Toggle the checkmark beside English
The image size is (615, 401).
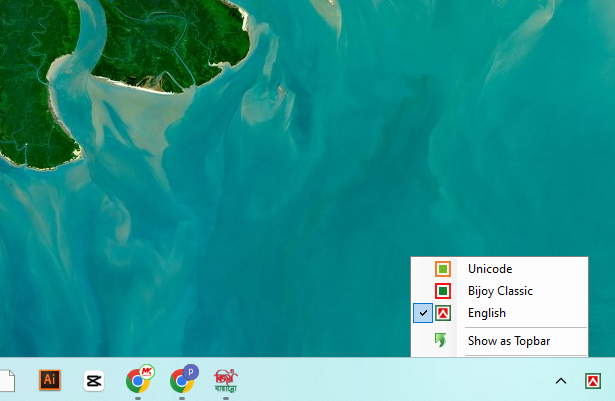point(423,313)
